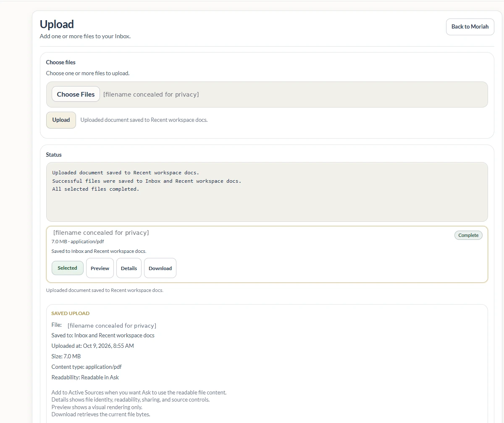504x423 pixels.
Task: Click the "Size: 7.0 MB" line
Action: pos(66,357)
